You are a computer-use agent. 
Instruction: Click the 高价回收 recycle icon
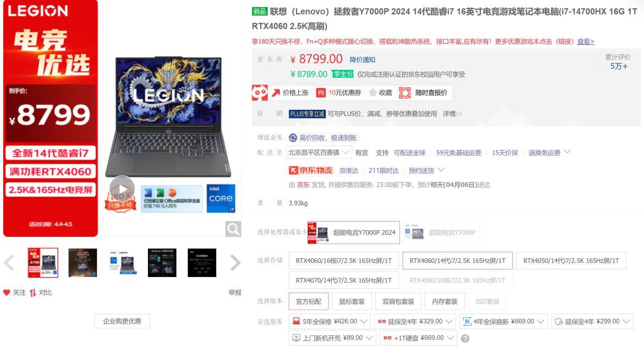(293, 137)
